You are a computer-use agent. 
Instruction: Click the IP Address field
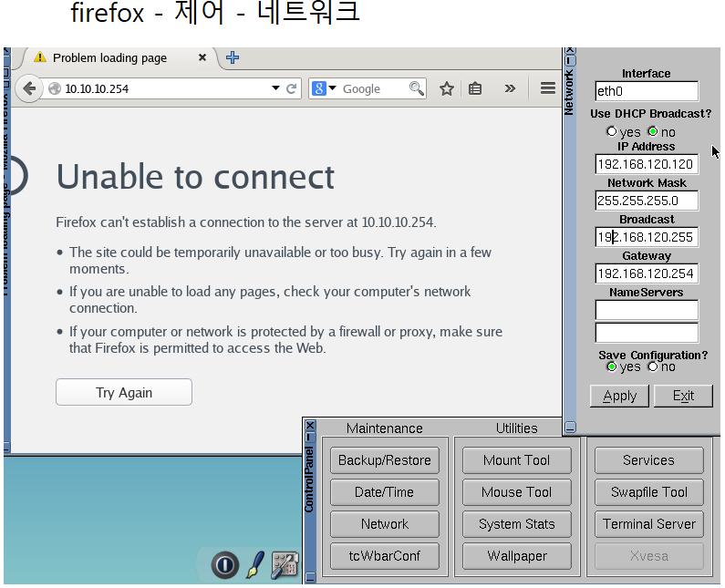647,164
